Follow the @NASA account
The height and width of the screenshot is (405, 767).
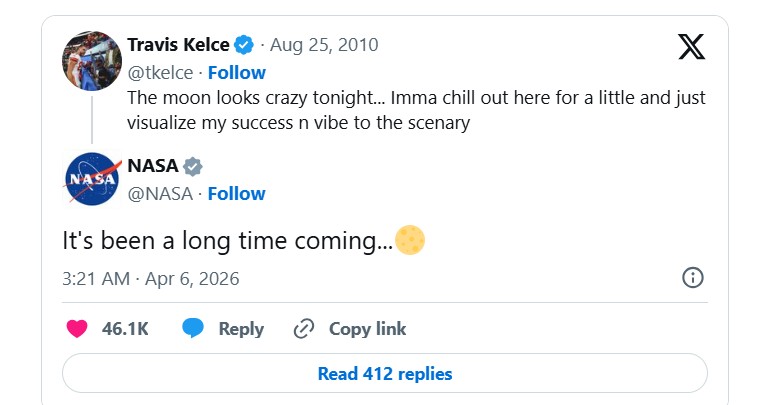(236, 193)
